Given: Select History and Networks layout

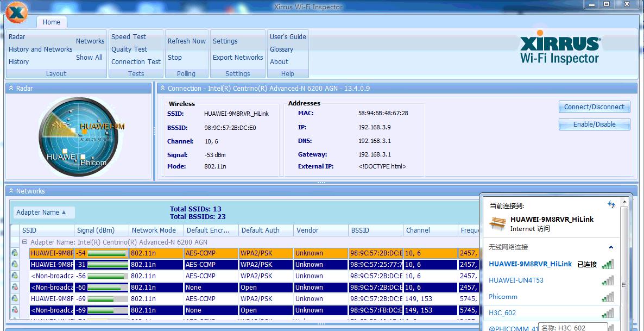Looking at the screenshot, I should point(40,49).
